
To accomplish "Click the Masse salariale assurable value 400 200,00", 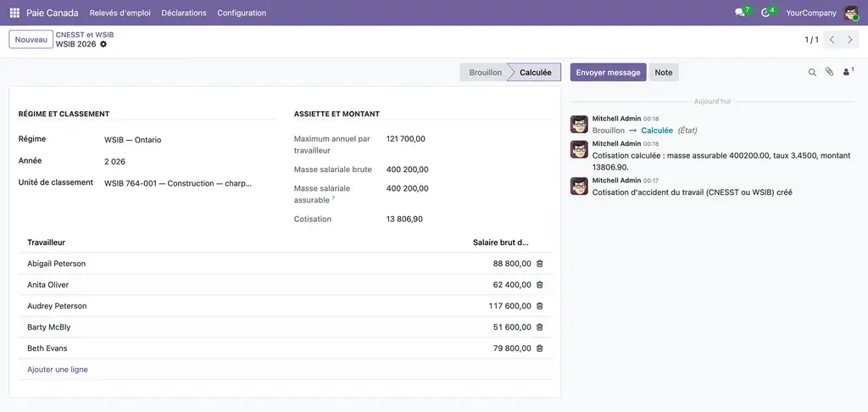I will point(408,189).
